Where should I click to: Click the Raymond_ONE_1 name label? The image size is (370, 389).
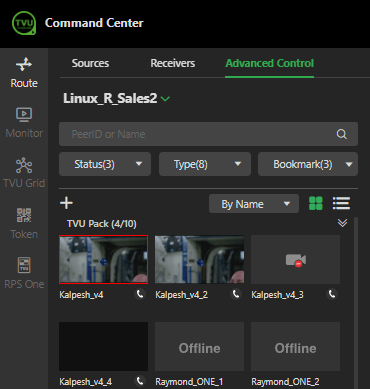tap(189, 382)
